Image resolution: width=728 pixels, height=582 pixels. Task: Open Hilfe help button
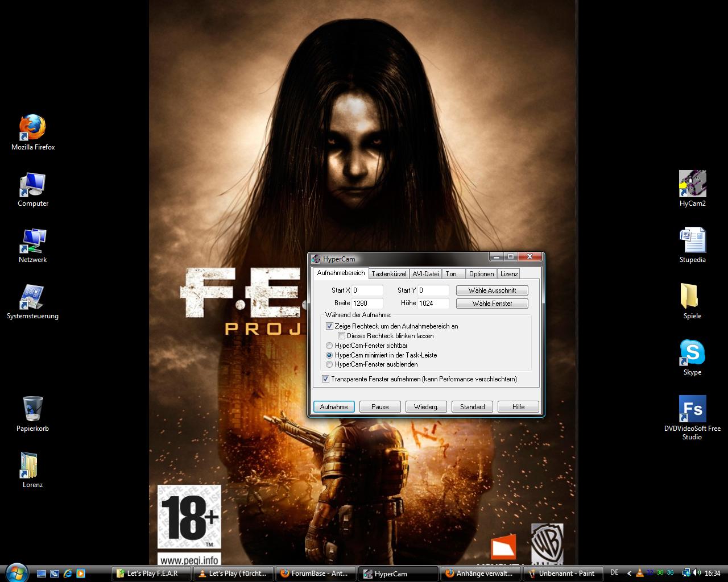pos(518,407)
